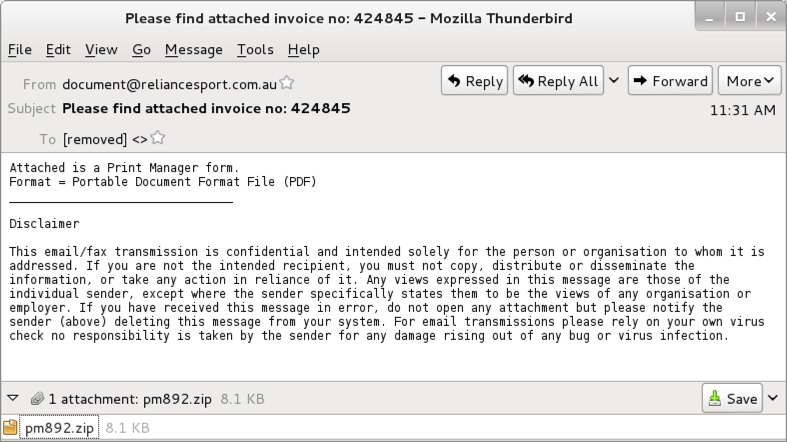Click the Forward button
The width and height of the screenshot is (787, 442).
click(x=670, y=81)
